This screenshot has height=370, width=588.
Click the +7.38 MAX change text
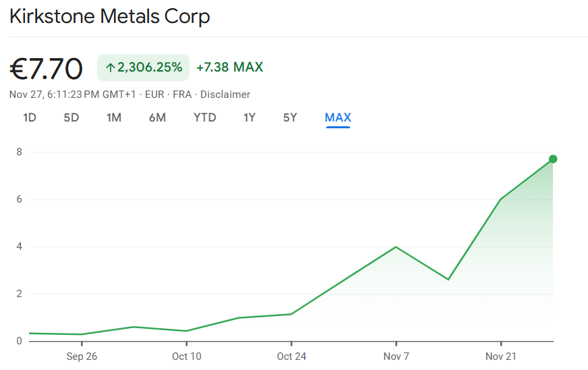click(x=230, y=68)
